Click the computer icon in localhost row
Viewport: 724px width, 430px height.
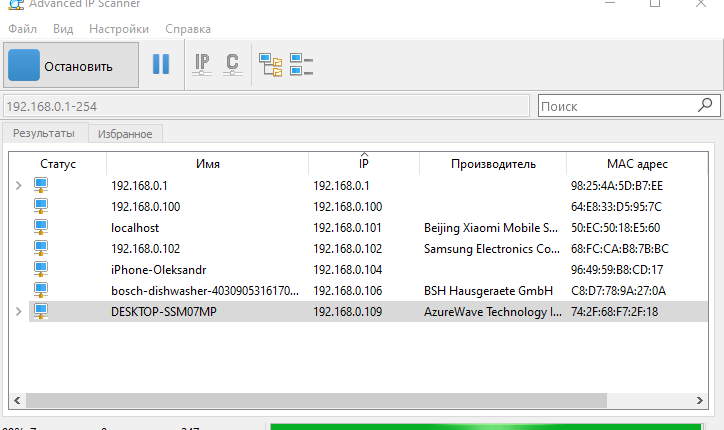tap(41, 227)
